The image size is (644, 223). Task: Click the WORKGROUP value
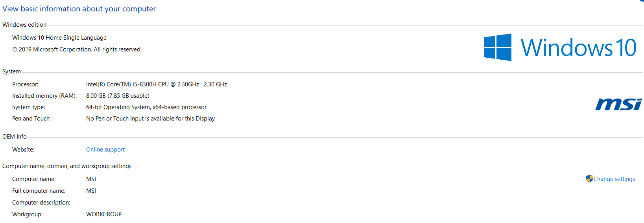[x=104, y=214]
